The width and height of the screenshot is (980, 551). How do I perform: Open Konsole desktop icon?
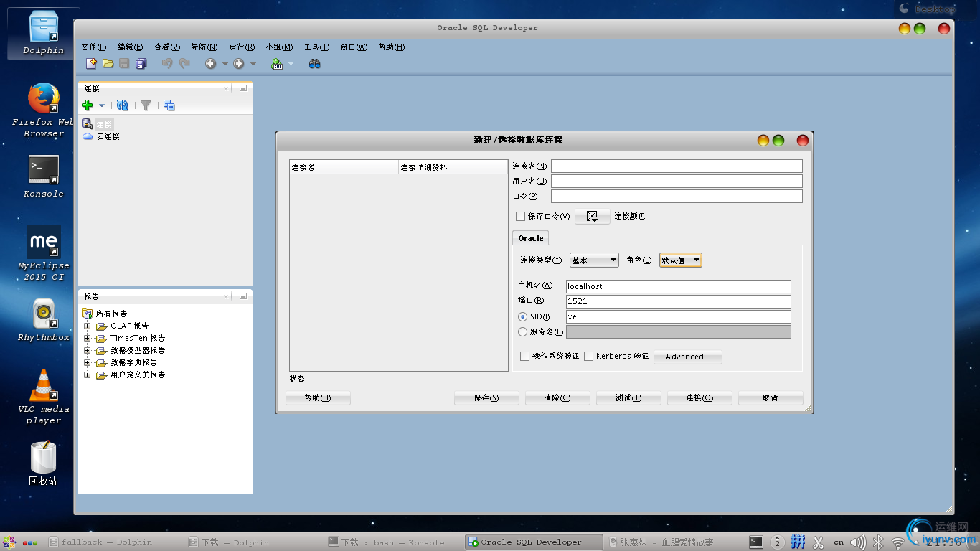point(44,176)
